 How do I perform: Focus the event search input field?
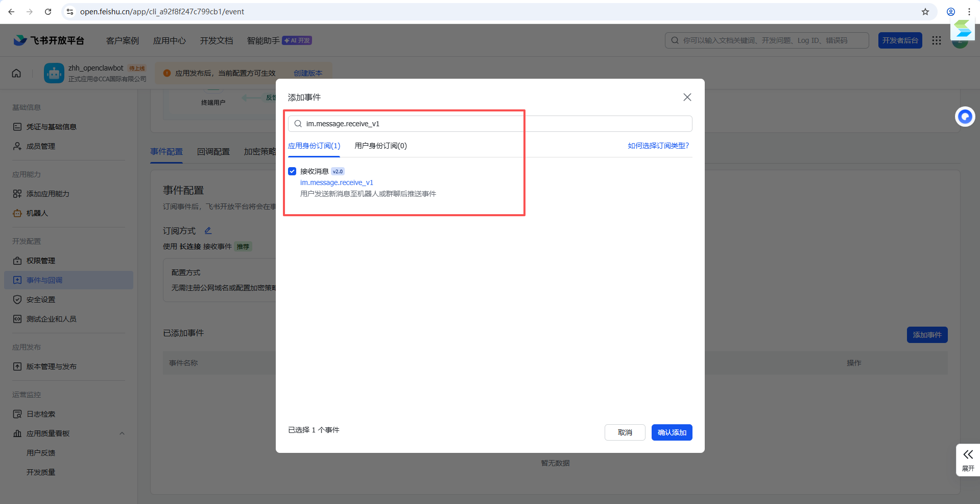pos(490,124)
